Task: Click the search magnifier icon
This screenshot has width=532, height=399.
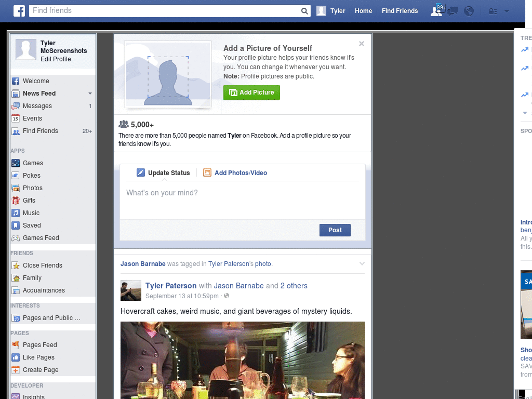Action: pos(304,11)
